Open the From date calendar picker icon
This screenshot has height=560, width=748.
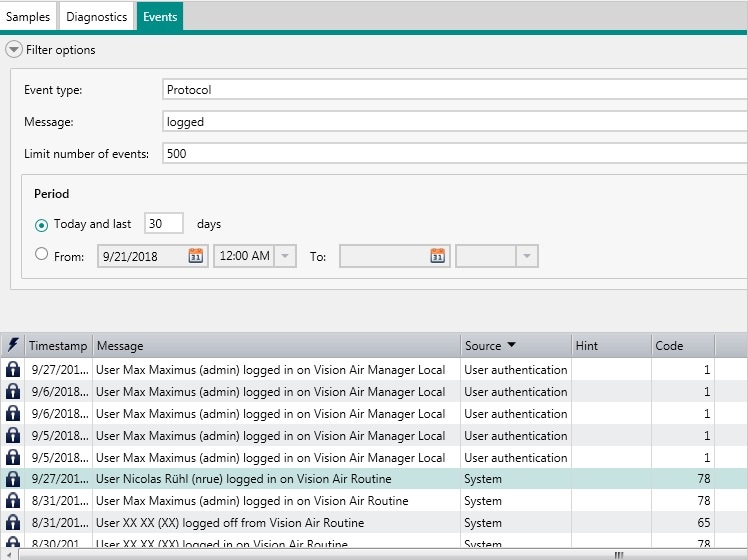click(196, 256)
